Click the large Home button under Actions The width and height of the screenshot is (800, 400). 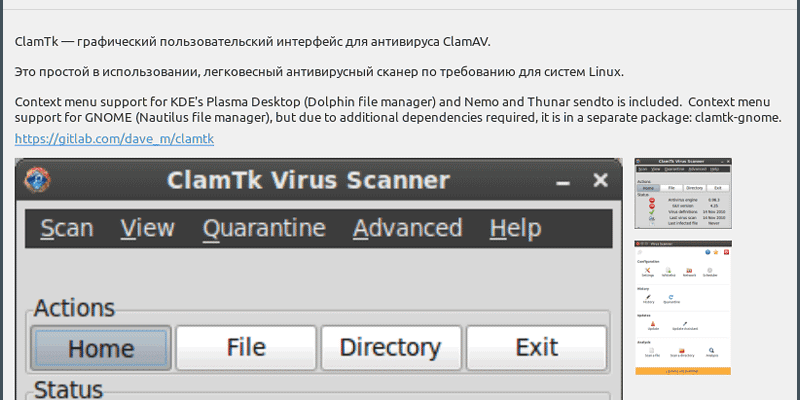(x=101, y=348)
